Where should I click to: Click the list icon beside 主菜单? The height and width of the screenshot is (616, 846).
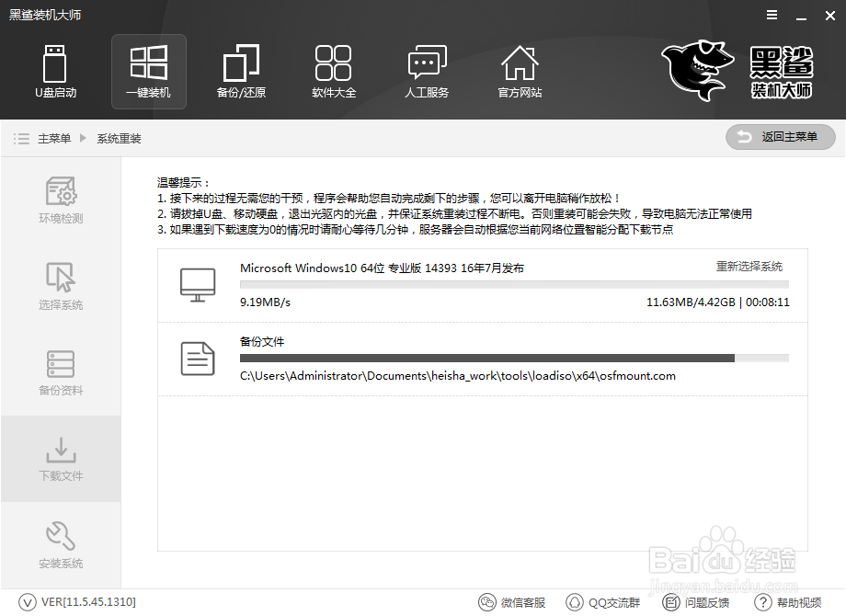[21, 139]
